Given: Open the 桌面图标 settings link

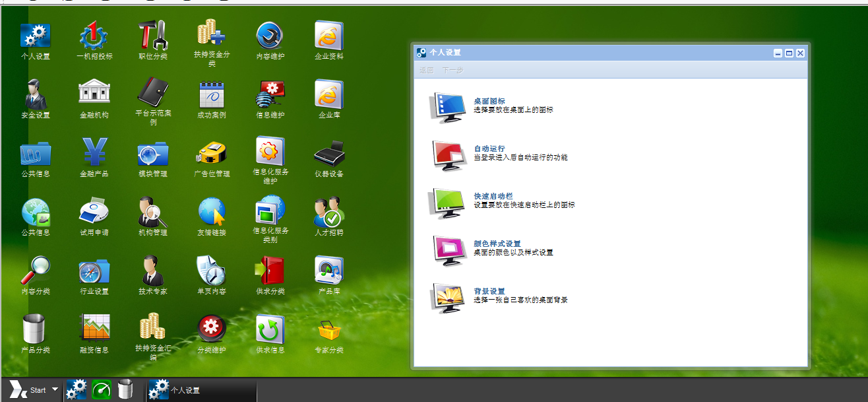Looking at the screenshot, I should point(489,101).
